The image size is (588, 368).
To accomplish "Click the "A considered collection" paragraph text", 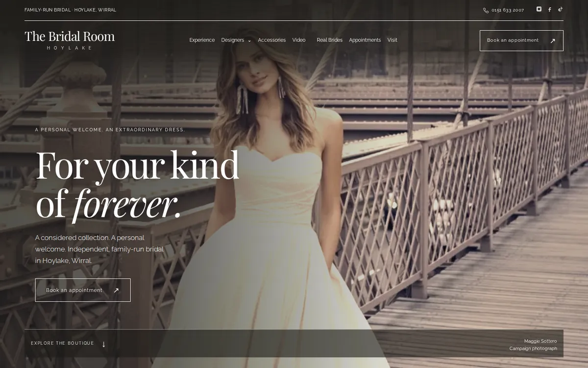I will click(x=99, y=249).
